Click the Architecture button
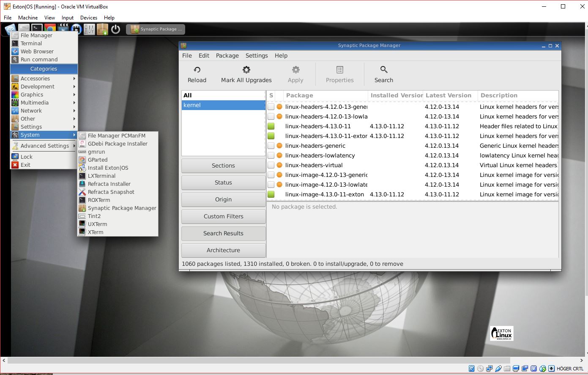This screenshot has height=375, width=588. (223, 250)
